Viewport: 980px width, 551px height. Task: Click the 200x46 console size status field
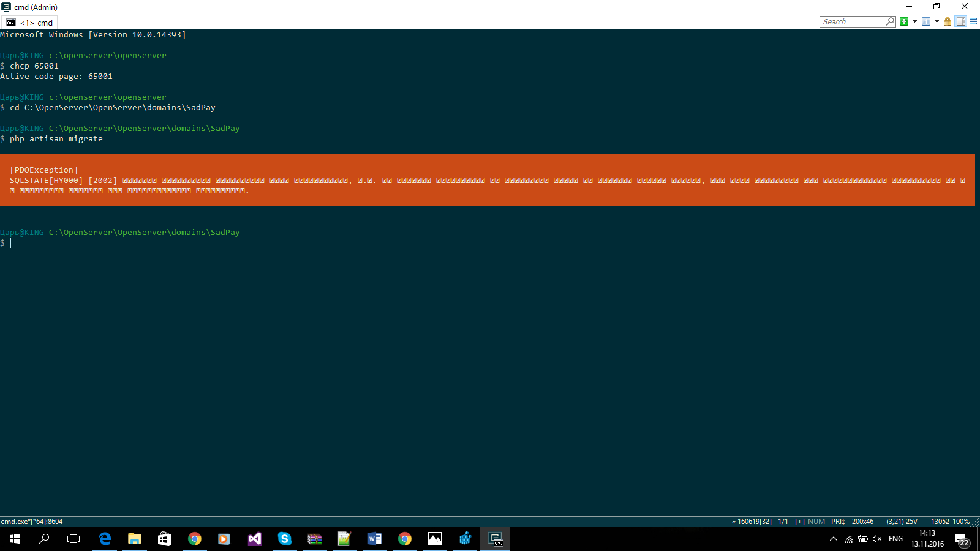click(862, 522)
